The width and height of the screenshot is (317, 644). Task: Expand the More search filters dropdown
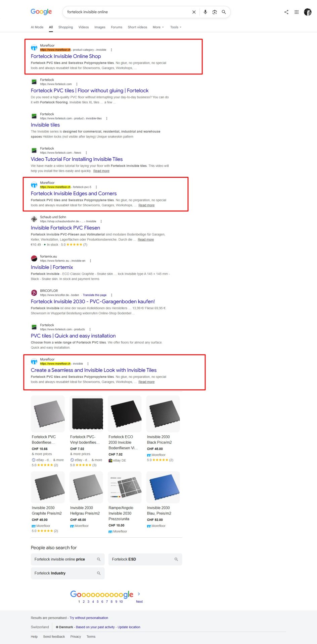[x=158, y=27]
